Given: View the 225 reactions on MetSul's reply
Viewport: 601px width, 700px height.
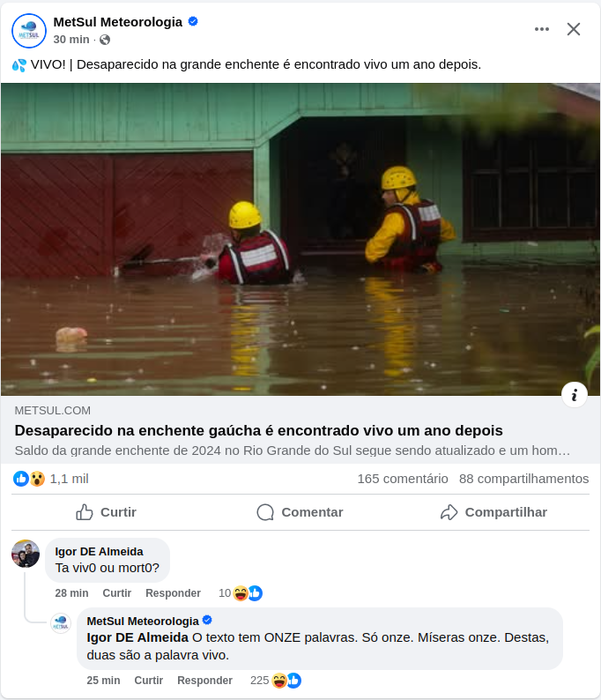Looking at the screenshot, I should point(276,681).
